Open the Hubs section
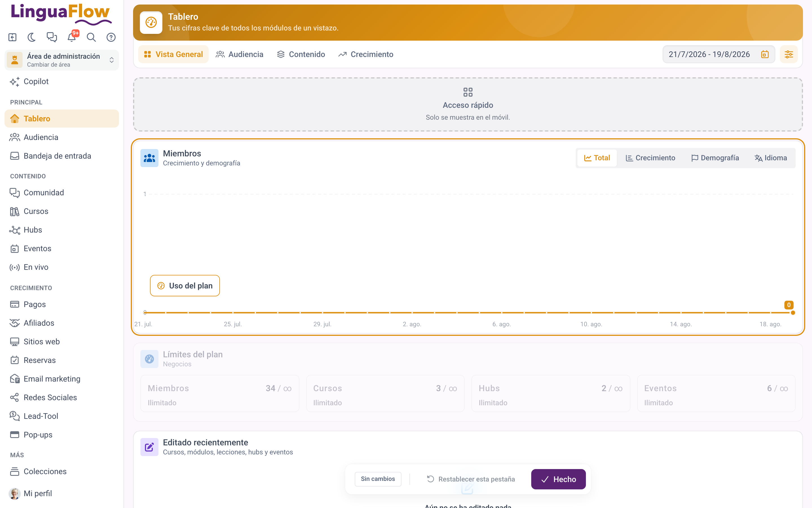 [x=62, y=230]
